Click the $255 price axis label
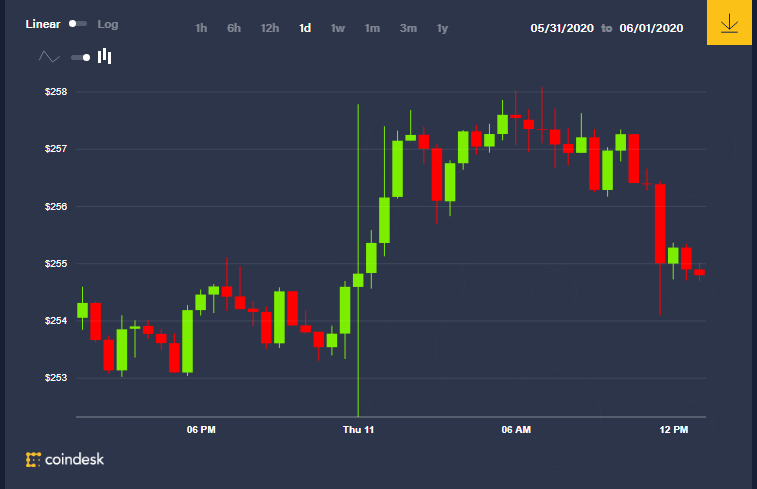 click(56, 264)
